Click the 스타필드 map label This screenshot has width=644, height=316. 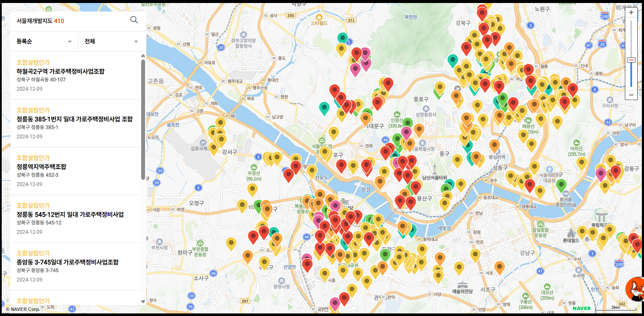(x=319, y=23)
